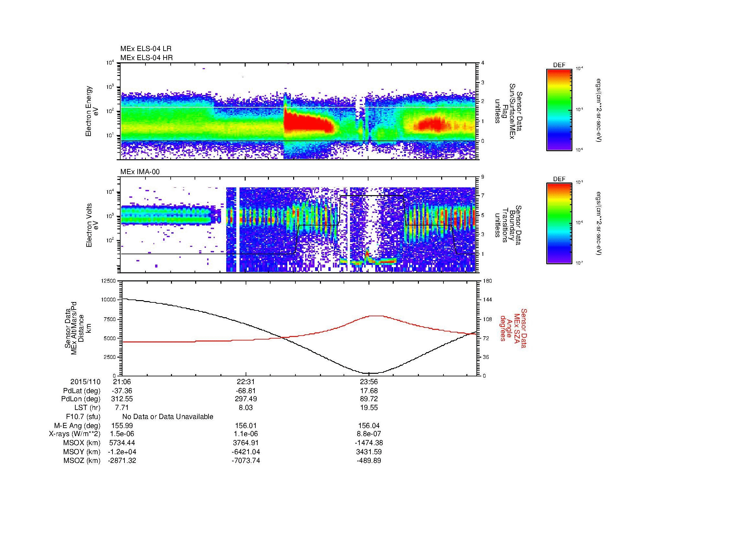Select the 'Electron Volts eV' axis label

coord(92,225)
